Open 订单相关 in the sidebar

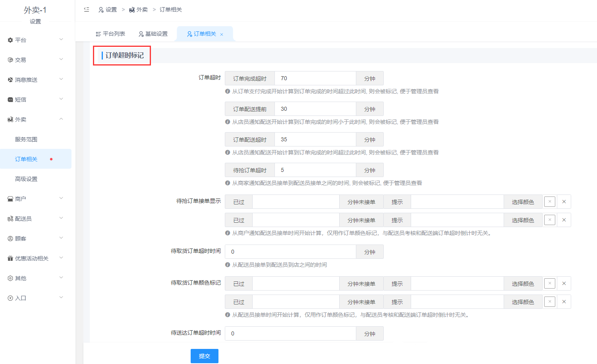tap(36, 159)
